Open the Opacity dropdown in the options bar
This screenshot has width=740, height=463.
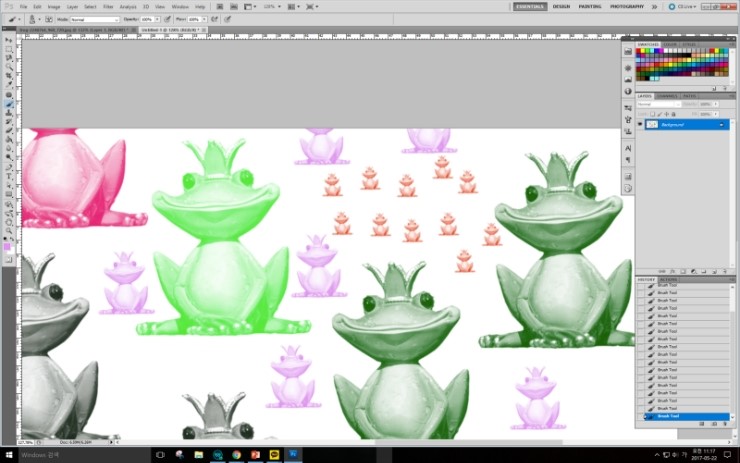click(x=157, y=19)
